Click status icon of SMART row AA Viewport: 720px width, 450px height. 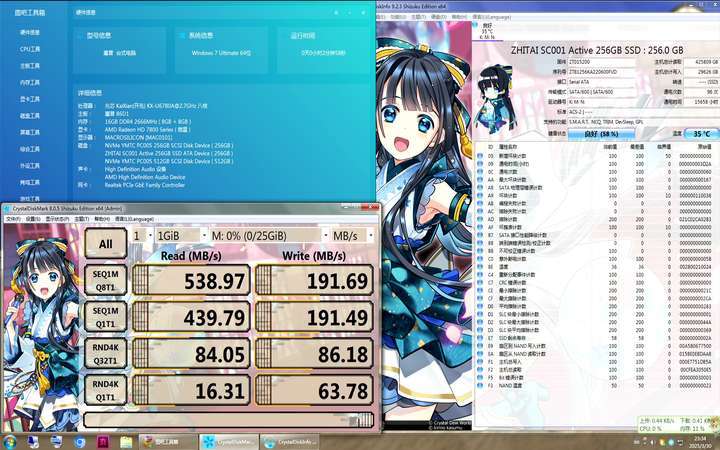point(480,180)
